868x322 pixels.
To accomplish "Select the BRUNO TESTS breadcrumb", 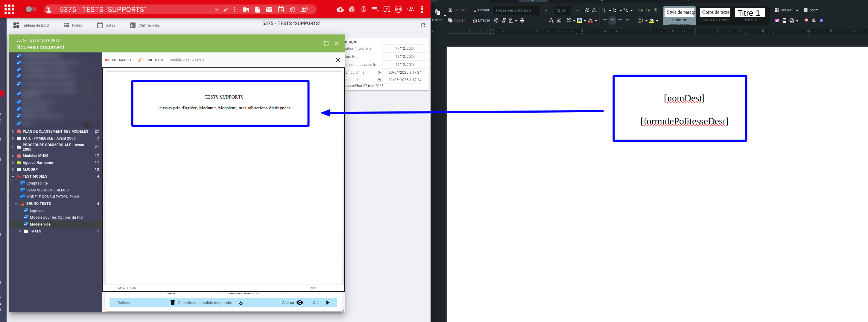I will [x=151, y=60].
